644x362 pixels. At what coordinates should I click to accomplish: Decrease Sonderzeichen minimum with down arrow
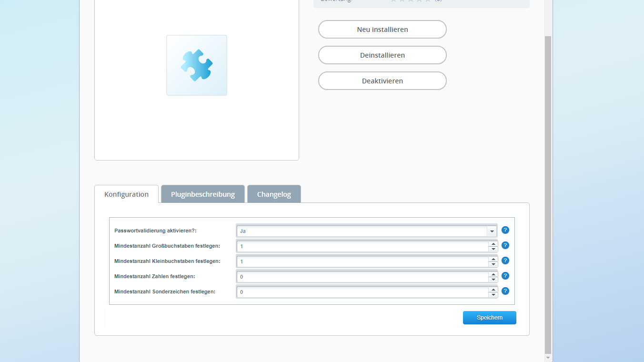[x=493, y=295]
